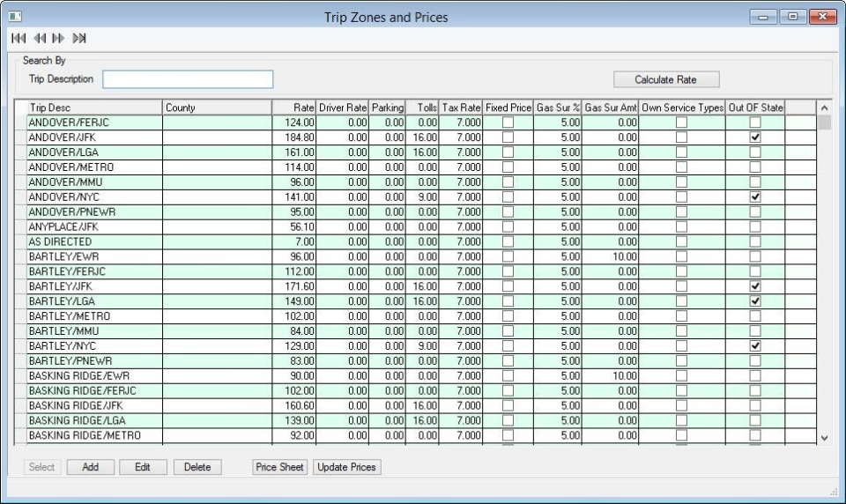Click the County column header
This screenshot has height=504, width=846.
[x=217, y=107]
